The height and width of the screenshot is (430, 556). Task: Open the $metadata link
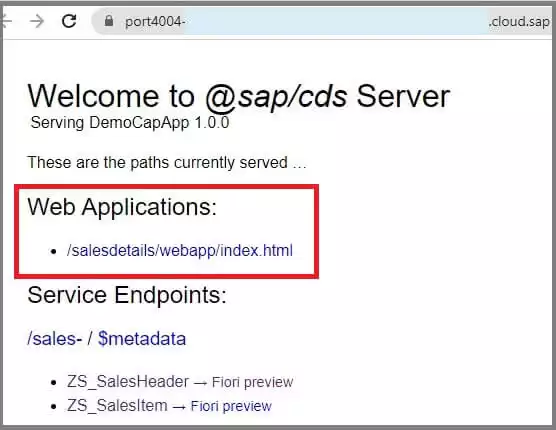pyautogui.click(x=142, y=339)
